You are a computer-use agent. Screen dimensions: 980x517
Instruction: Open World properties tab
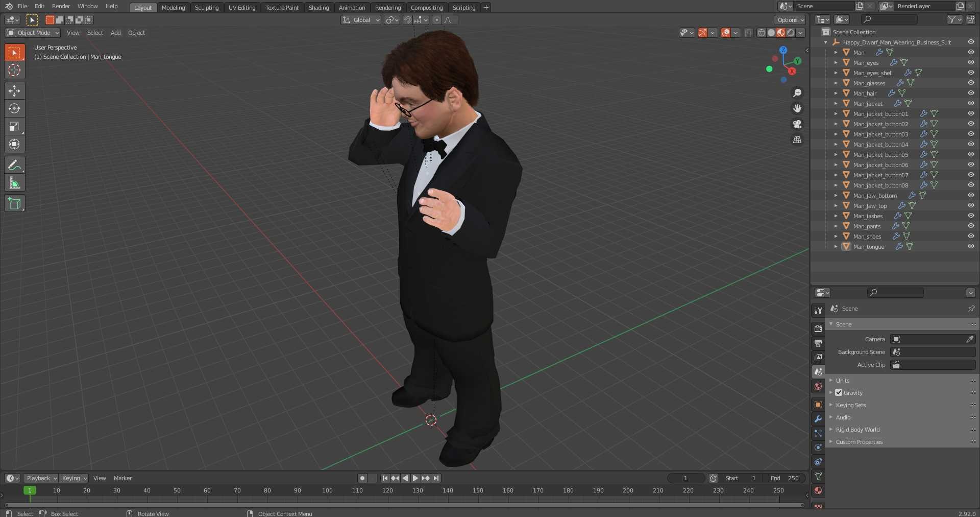pyautogui.click(x=818, y=386)
